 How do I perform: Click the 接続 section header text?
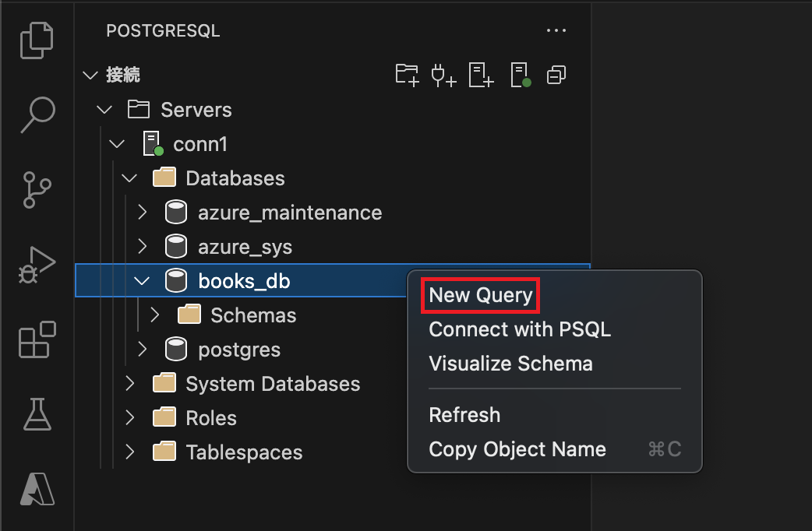[122, 75]
